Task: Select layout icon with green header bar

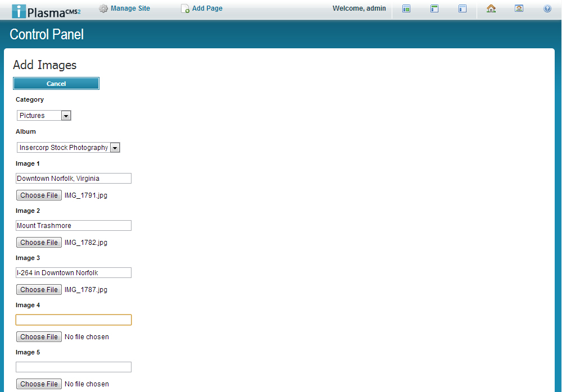Action: (434, 8)
